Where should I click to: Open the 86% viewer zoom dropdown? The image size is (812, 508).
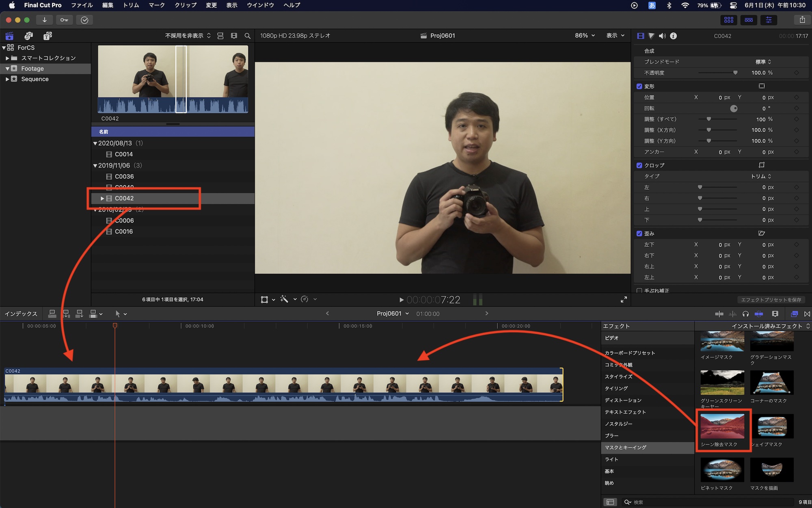coord(585,36)
